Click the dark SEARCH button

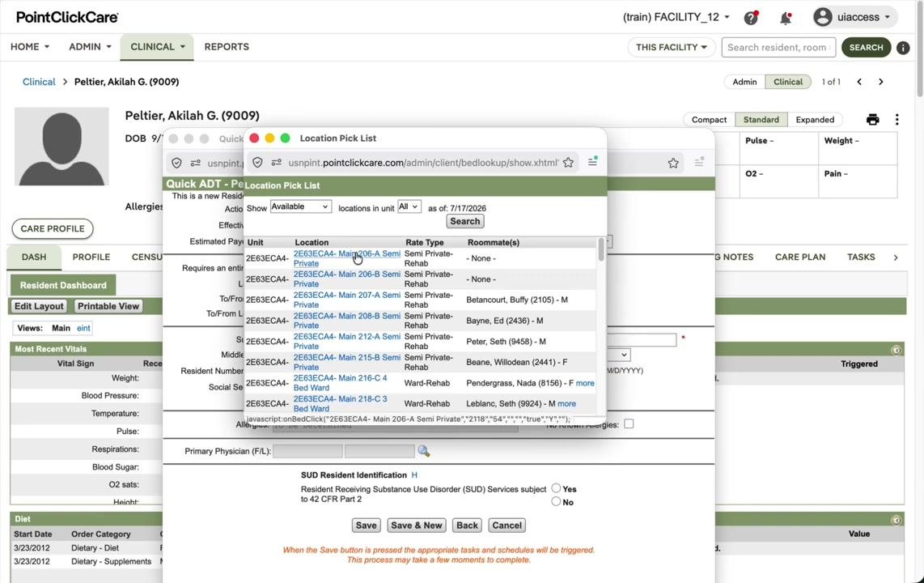pyautogui.click(x=866, y=47)
